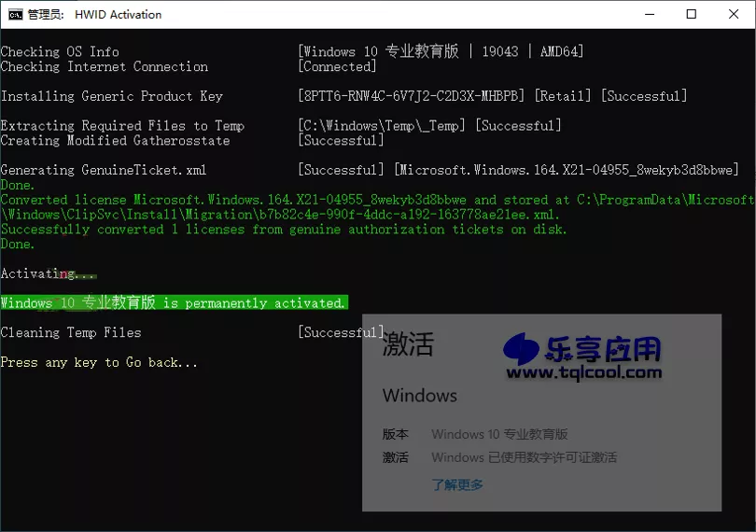Click the OS info '19043' build number
This screenshot has width=756, height=532.
(x=500, y=51)
